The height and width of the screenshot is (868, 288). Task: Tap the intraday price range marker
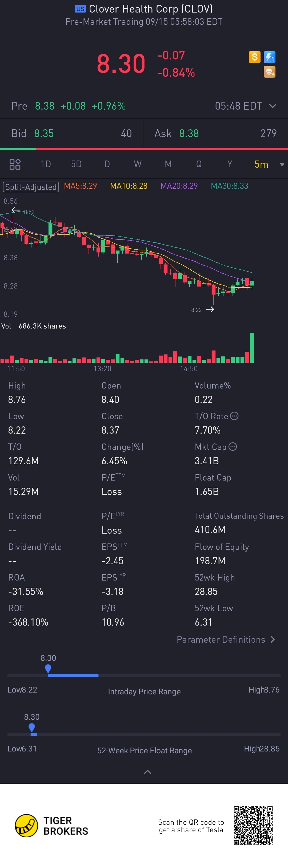48,669
